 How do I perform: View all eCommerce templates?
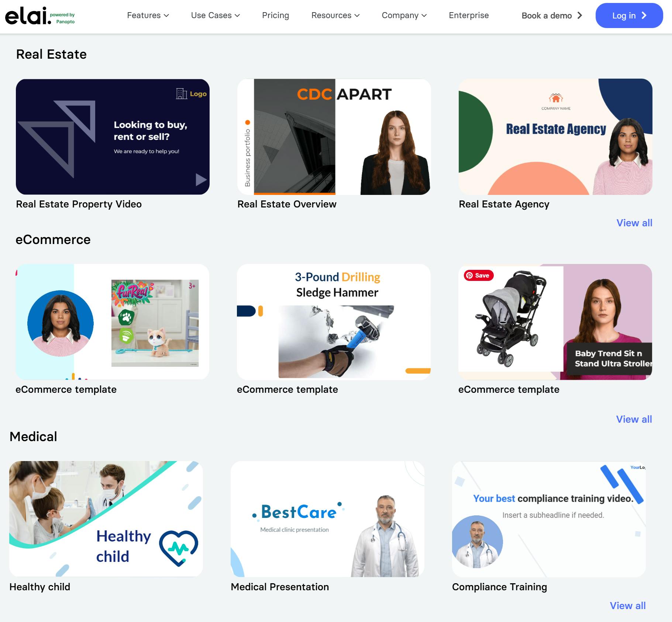(634, 419)
